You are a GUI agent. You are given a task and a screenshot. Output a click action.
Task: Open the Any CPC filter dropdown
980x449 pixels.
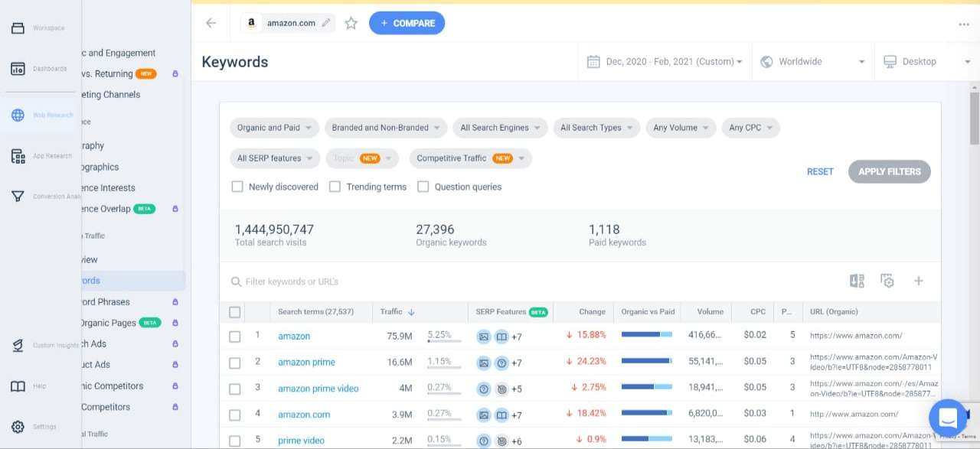[x=750, y=128]
